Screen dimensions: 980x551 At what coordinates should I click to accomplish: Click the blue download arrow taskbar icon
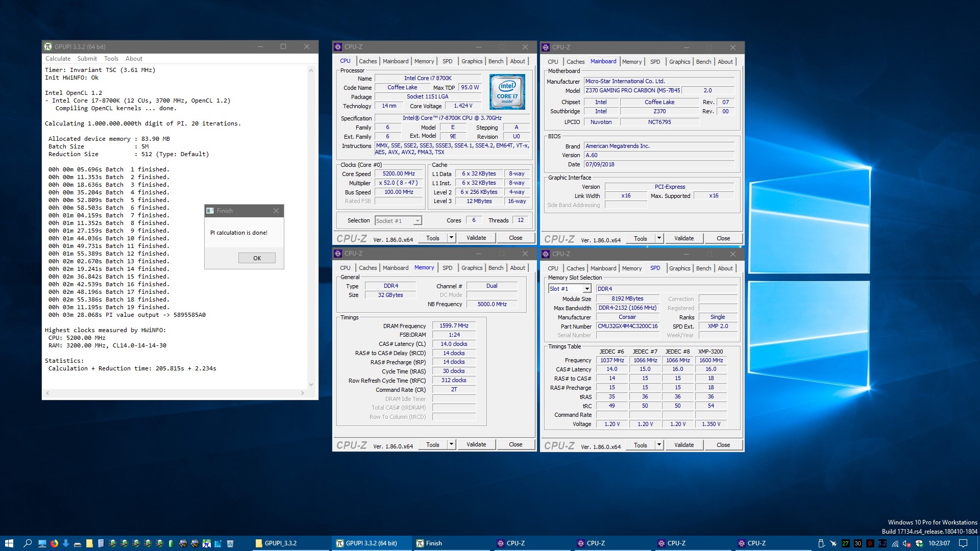pyautogui.click(x=66, y=543)
